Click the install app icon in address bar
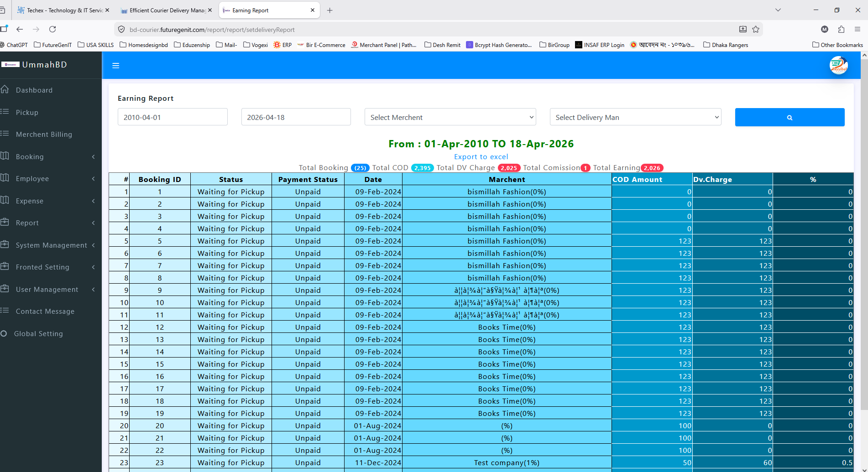The image size is (868, 472). [743, 29]
